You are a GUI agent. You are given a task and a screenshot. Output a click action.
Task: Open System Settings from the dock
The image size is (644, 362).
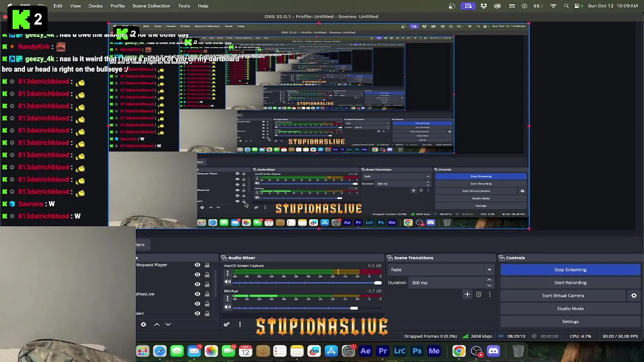point(348,351)
